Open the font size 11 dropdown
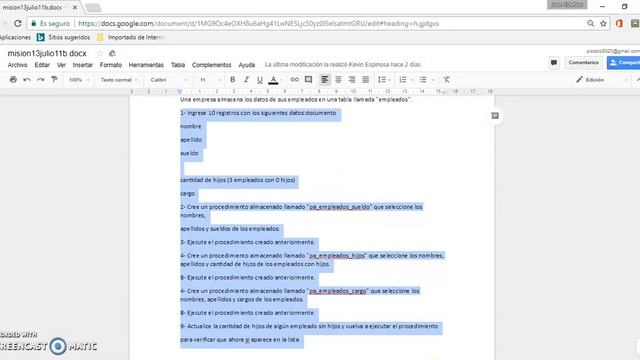Viewport: 640px width, 360px height. click(x=210, y=80)
